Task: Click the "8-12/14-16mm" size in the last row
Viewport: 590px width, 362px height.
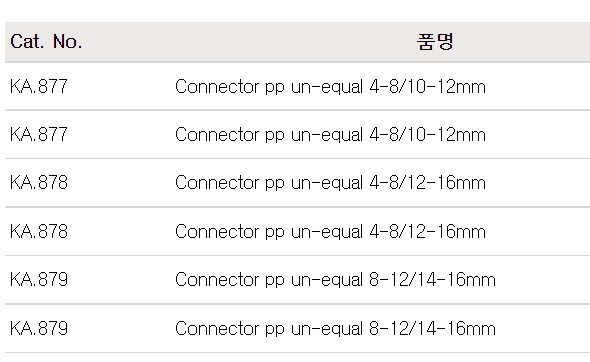Action: 432,328
